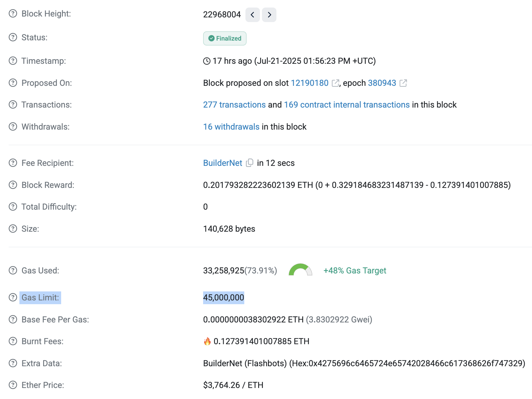
Task: Copy the BuilderNet fee recipient address
Action: tap(249, 163)
